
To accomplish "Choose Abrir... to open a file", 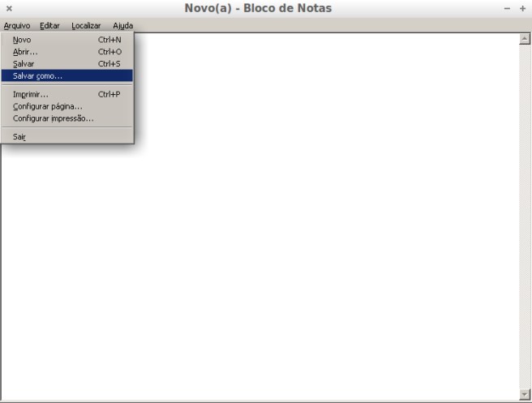I will click(25, 51).
